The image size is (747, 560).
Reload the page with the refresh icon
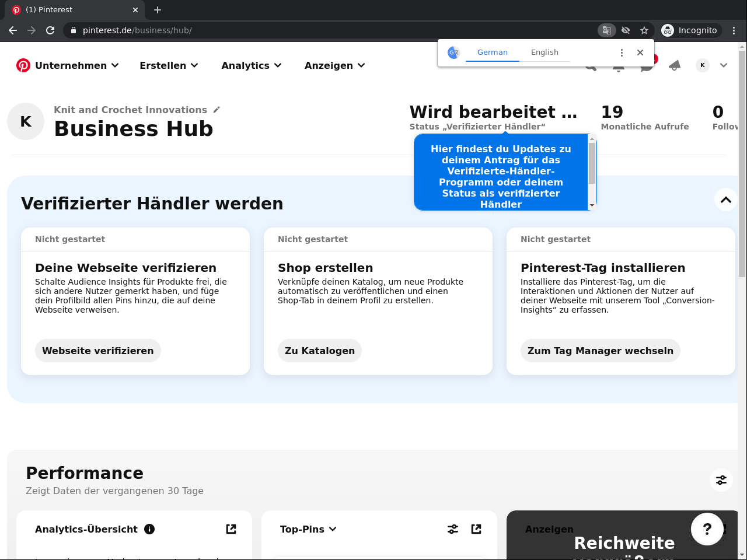[50, 30]
